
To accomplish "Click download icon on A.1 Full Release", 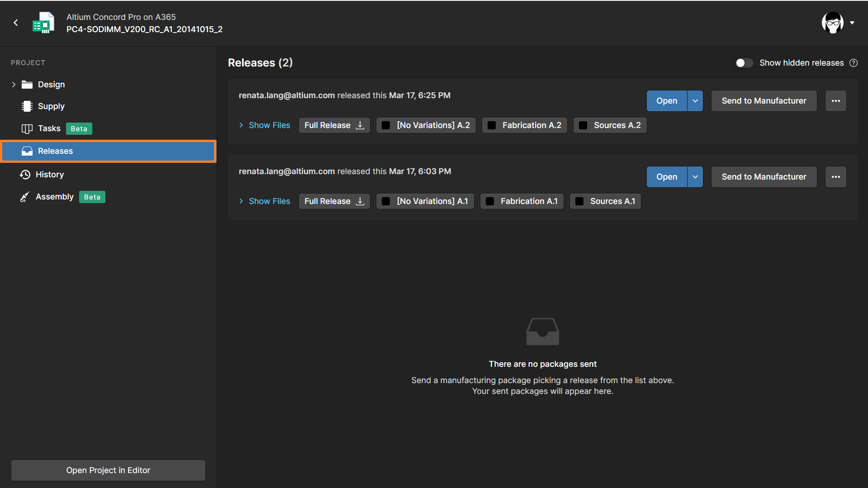I will (x=360, y=201).
